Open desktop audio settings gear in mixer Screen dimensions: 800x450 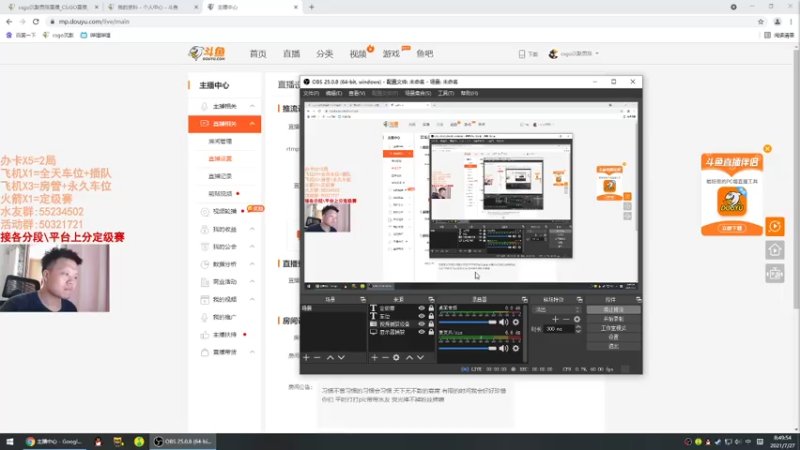click(516, 322)
